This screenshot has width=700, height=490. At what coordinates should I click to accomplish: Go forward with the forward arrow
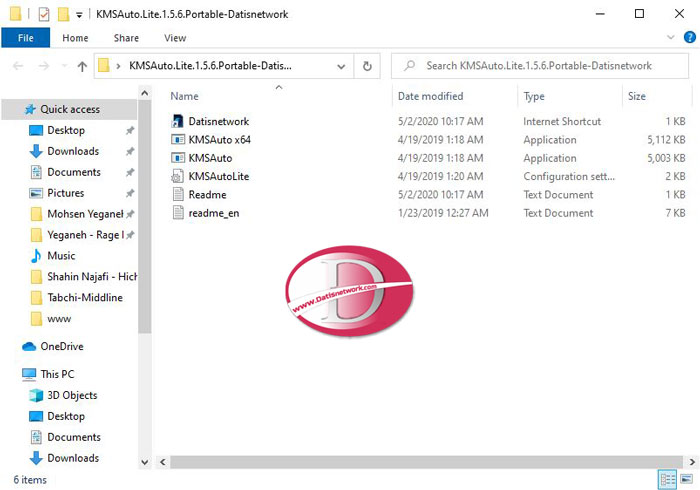[x=43, y=66]
